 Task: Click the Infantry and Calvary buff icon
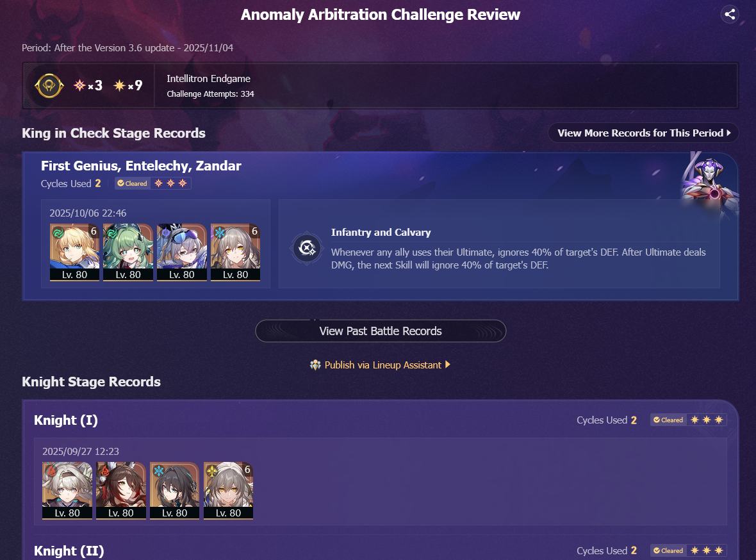tap(307, 248)
